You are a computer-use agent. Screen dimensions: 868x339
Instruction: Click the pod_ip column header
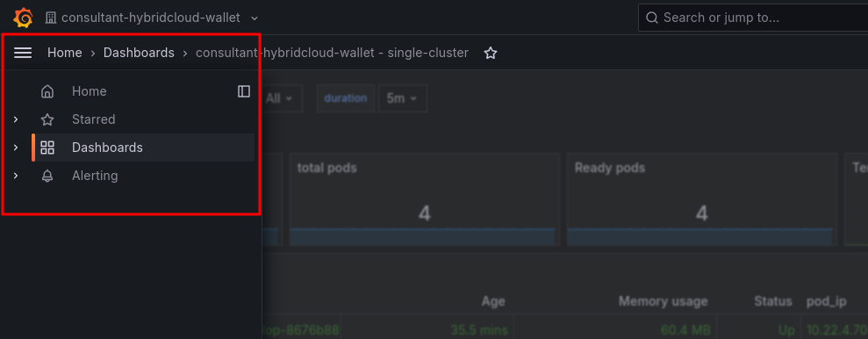pos(827,302)
